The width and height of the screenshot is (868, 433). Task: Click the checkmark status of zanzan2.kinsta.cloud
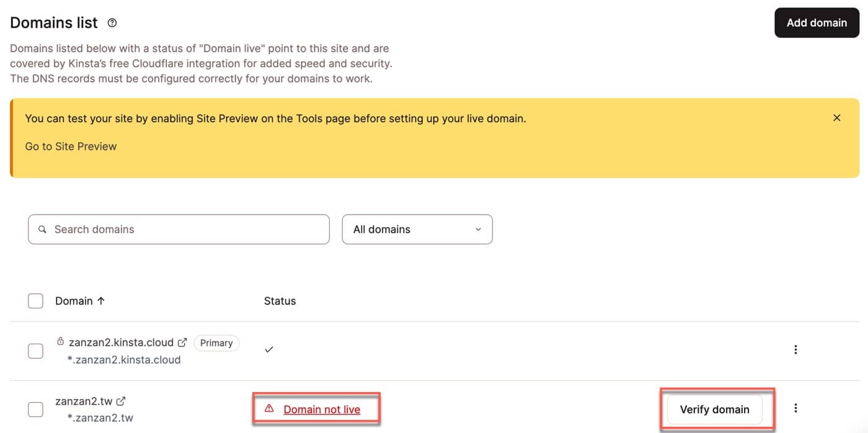pyautogui.click(x=268, y=350)
